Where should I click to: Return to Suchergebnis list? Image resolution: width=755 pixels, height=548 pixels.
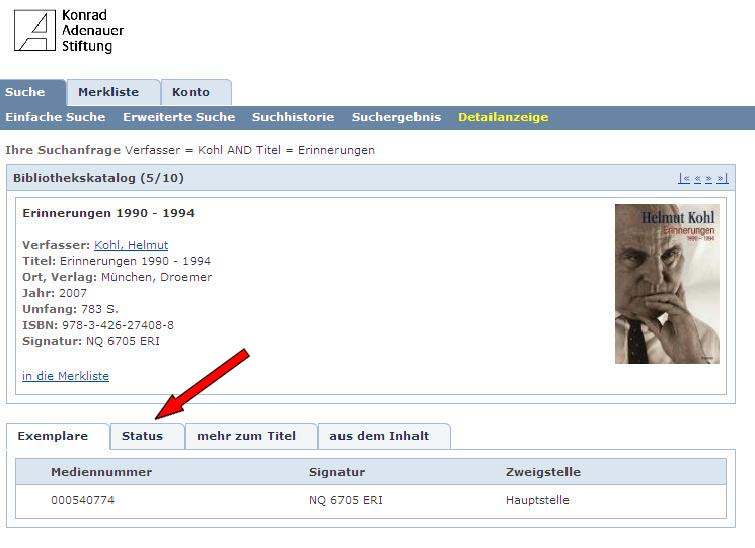[x=396, y=117]
